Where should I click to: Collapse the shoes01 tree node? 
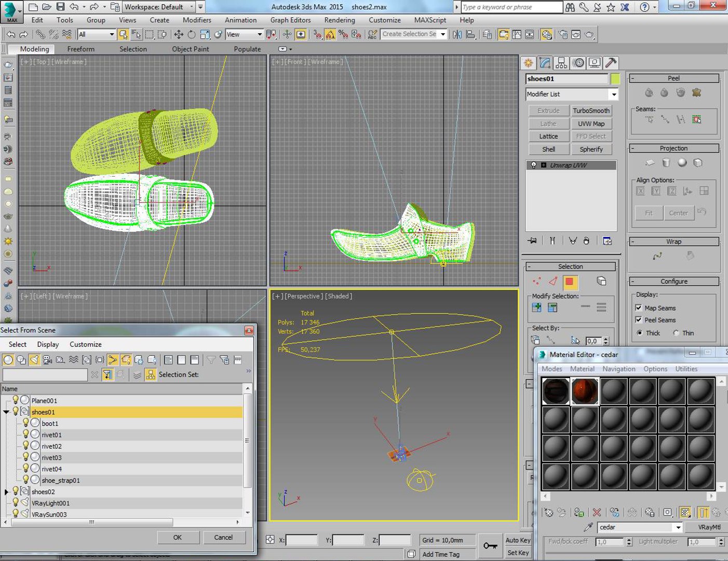click(x=6, y=412)
